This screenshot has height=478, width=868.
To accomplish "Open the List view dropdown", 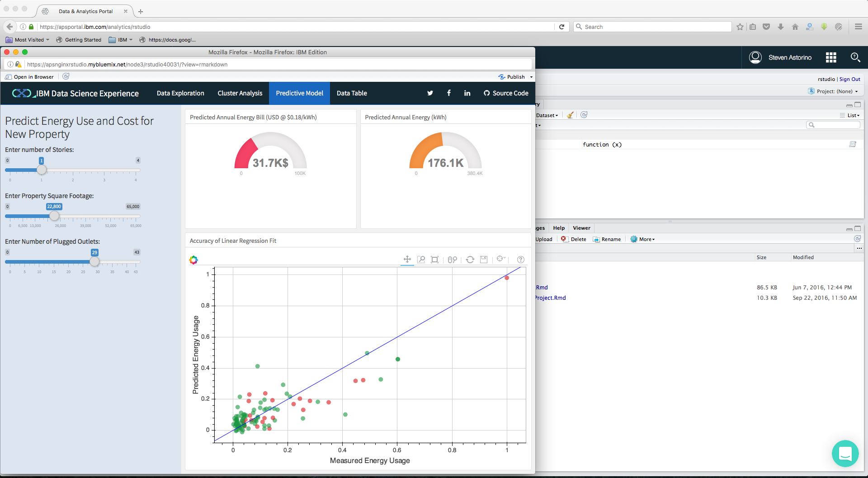I will point(850,115).
